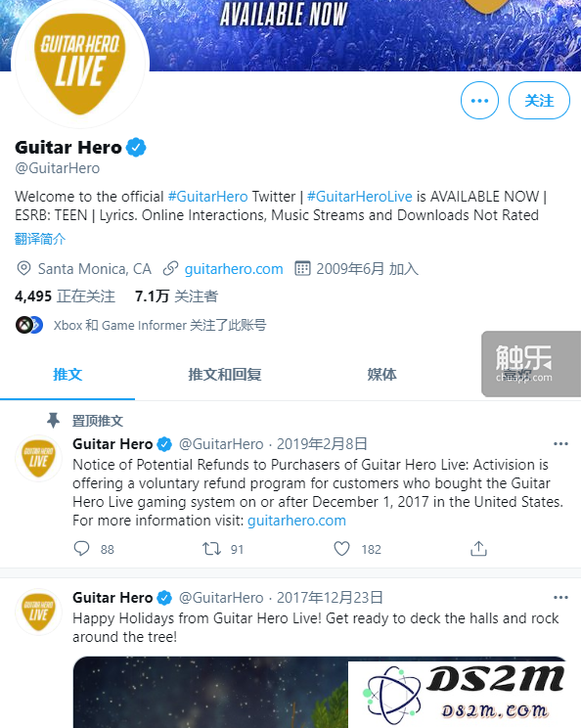Share the pinned tweet via the share icon
This screenshot has width=581, height=728.
click(478, 549)
